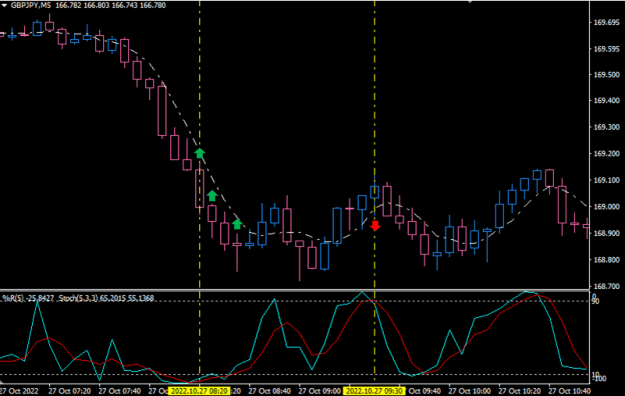Screen dimensions: 625x396
Task: Click the 90 level label in indicator scale
Action: (x=595, y=301)
